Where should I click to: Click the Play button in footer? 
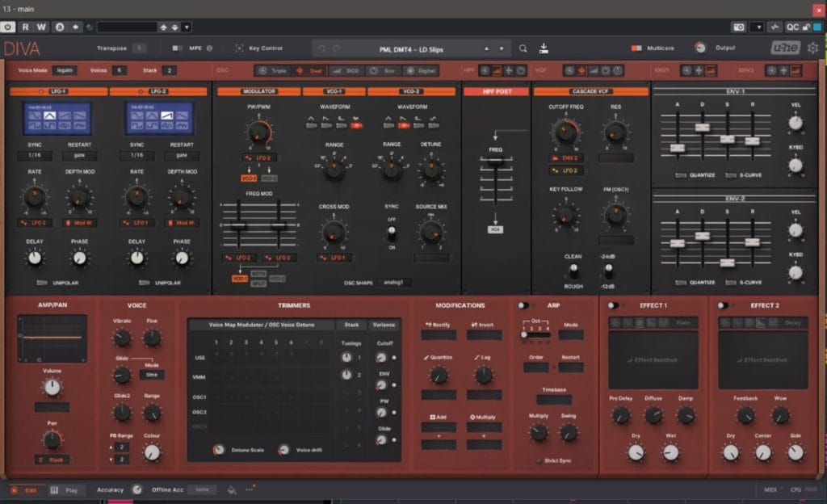(x=65, y=489)
